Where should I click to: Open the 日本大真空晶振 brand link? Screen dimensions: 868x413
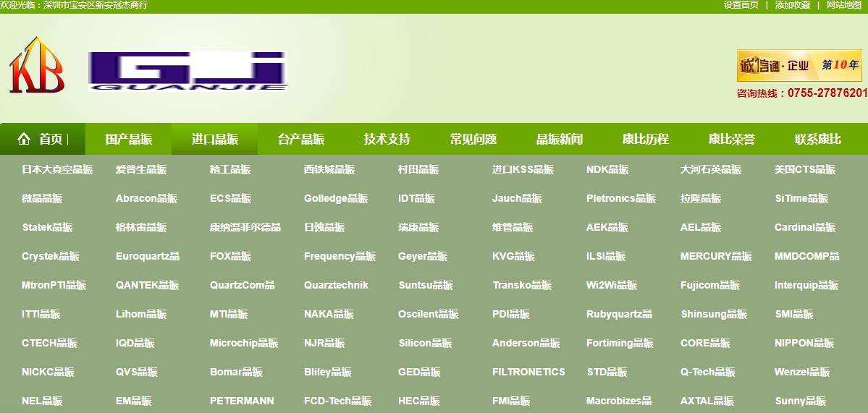pyautogui.click(x=57, y=169)
